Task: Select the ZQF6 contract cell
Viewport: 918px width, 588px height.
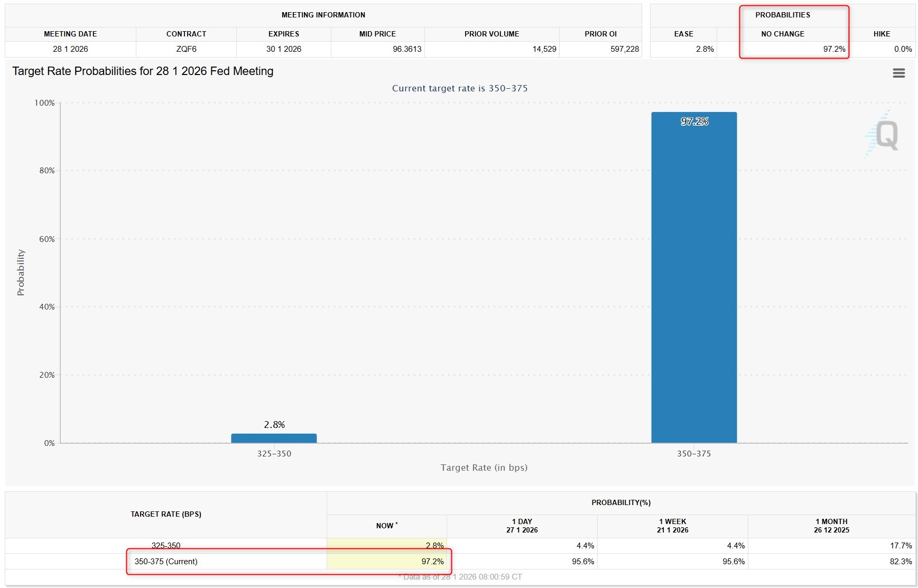Action: pyautogui.click(x=186, y=49)
